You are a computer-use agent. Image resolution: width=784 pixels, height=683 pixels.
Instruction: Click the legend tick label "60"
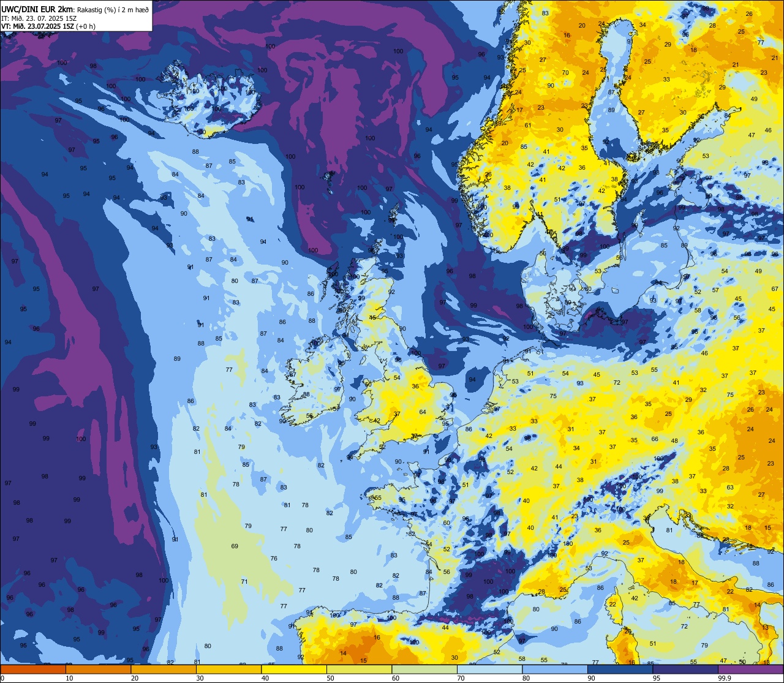point(396,678)
